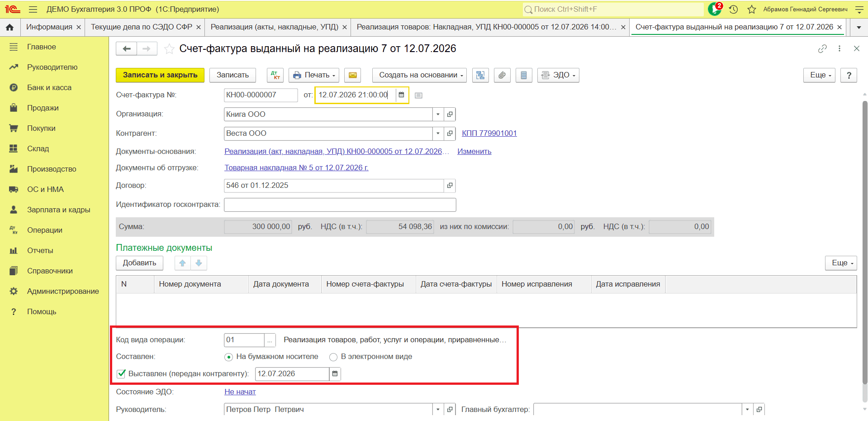Copy the link to this document
Viewport: 868px width, 421px height.
point(822,48)
